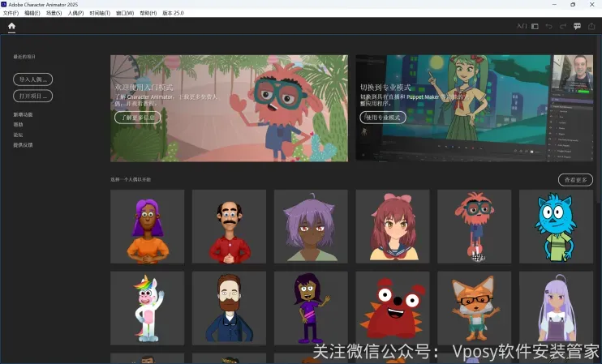Click the 打开项目... button
The image size is (602, 364).
[x=33, y=96]
